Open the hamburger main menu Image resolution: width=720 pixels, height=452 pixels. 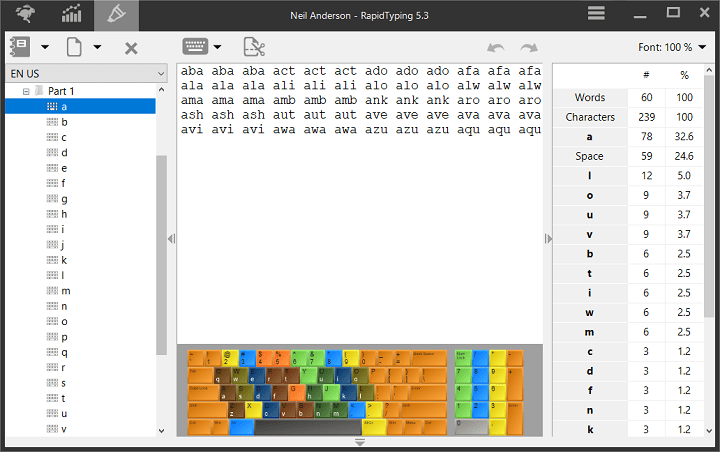click(596, 13)
